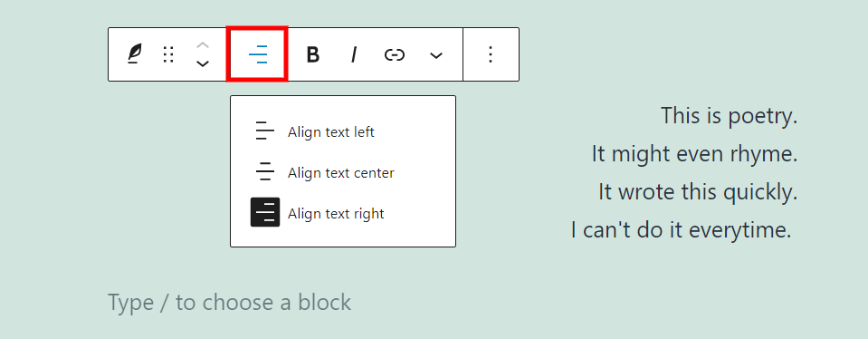Toggle bold formatting

(313, 54)
